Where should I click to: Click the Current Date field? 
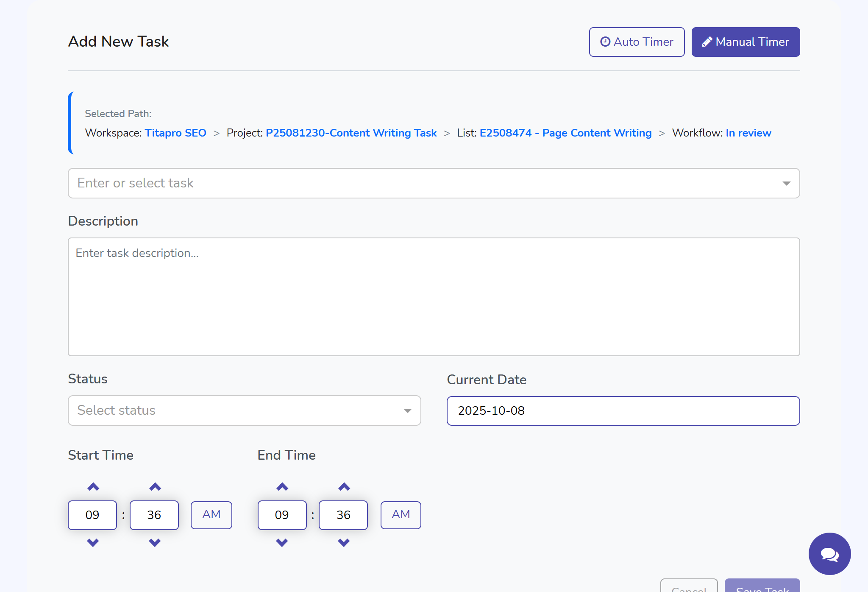[x=623, y=411]
